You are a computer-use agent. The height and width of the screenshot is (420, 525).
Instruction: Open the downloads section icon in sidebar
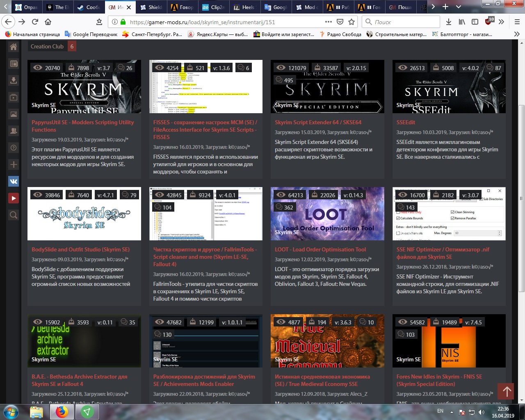tap(14, 80)
